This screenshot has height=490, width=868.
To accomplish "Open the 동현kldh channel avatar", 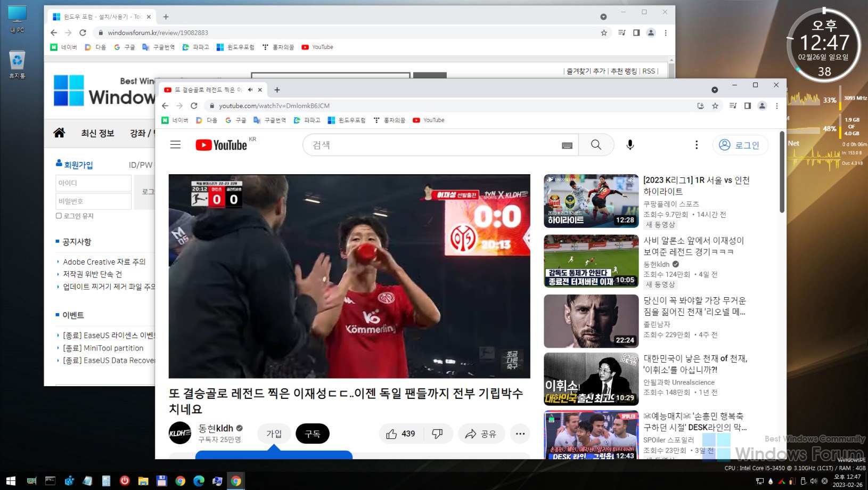I will click(180, 433).
